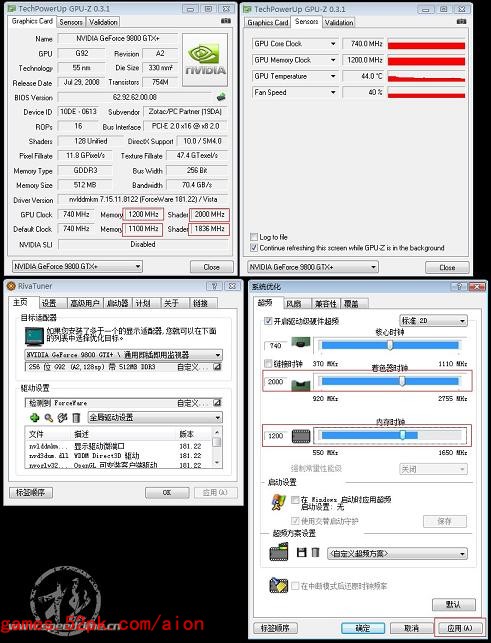
Task: Click the OK button in RivaTuner
Action: 167,493
